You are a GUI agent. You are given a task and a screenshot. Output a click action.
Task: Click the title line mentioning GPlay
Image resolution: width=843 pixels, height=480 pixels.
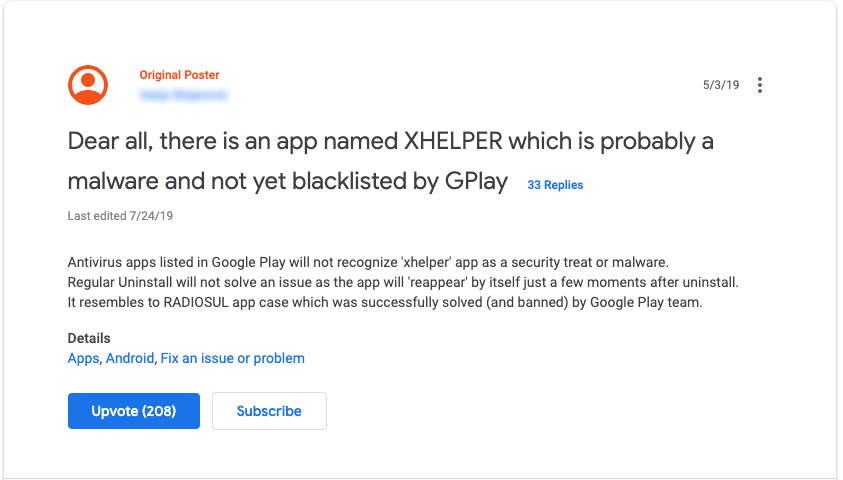click(288, 182)
